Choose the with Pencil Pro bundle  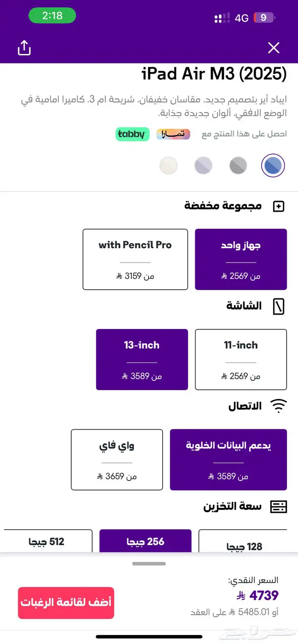tap(135, 259)
